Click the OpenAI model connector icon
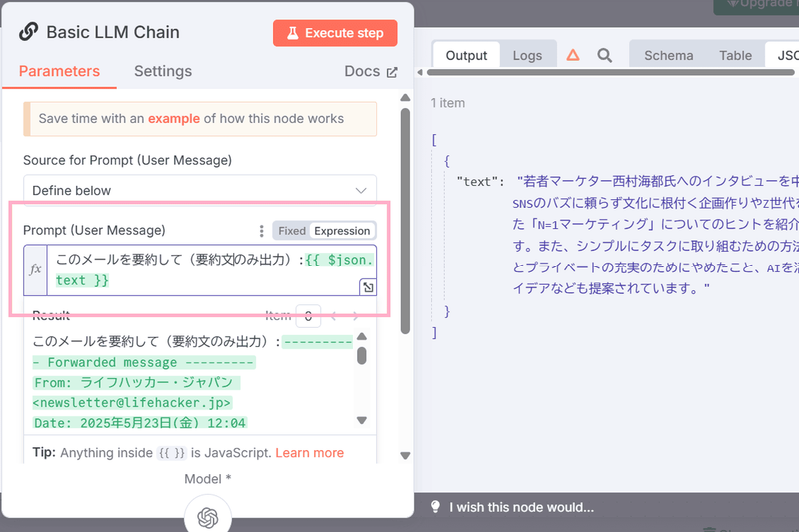Viewport: 799px width, 532px height. click(x=208, y=518)
